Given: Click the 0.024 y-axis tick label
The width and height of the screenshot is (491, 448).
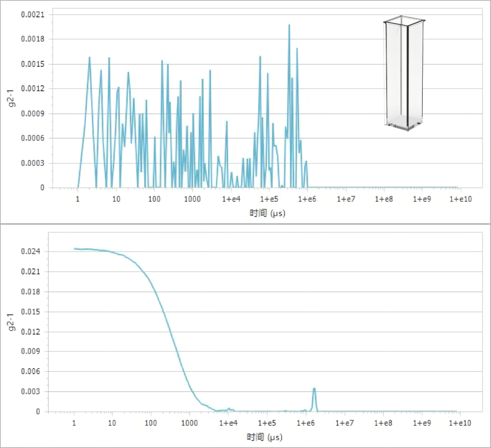Looking at the screenshot, I should pos(30,252).
